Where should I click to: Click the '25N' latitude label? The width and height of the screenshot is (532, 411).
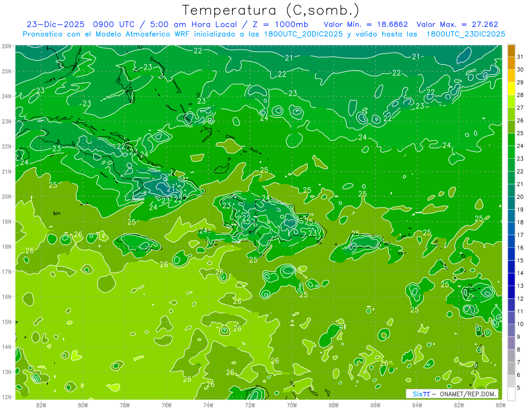(6, 71)
